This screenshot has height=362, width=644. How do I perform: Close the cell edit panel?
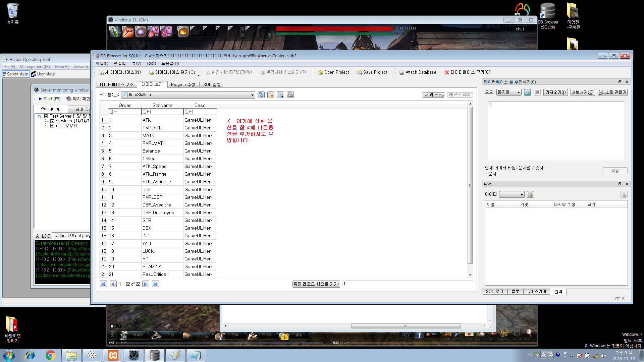pos(627,82)
